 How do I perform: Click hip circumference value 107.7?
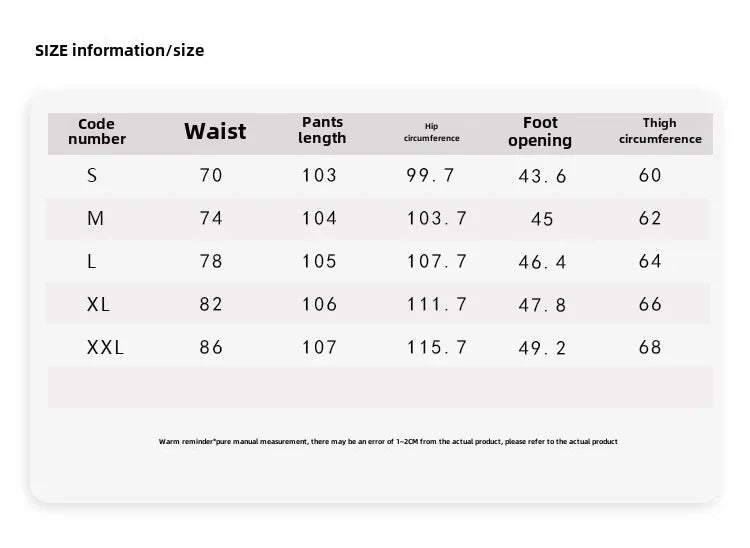pyautogui.click(x=437, y=261)
